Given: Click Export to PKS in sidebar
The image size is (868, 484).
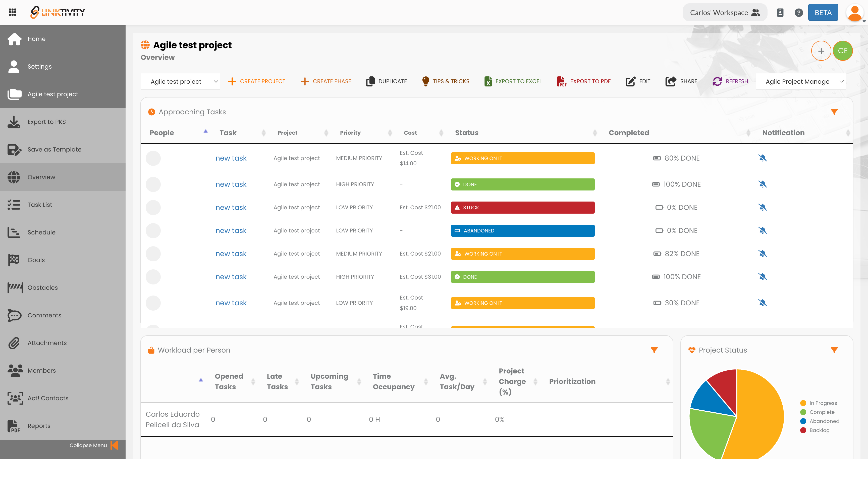Looking at the screenshot, I should tap(63, 122).
